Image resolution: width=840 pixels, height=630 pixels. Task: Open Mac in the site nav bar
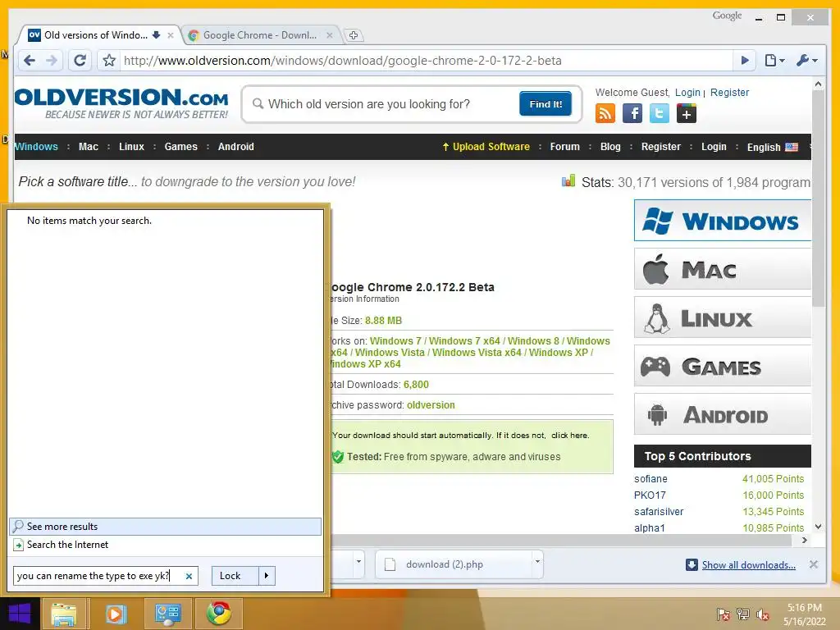[89, 146]
